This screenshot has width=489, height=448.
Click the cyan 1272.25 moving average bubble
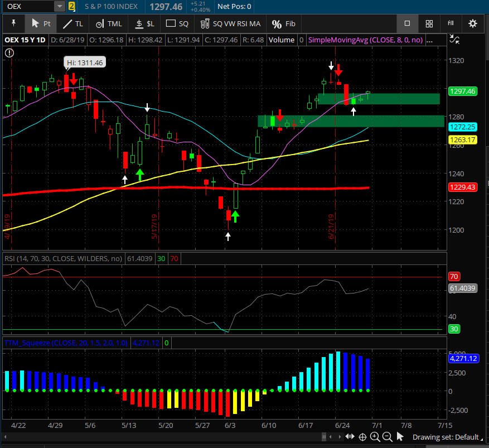[x=462, y=127]
